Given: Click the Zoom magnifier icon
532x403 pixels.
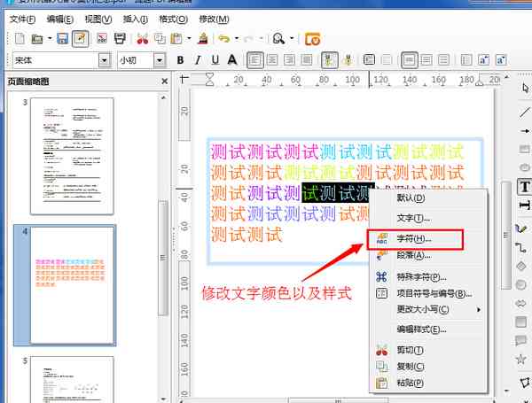Looking at the screenshot, I should [278, 39].
